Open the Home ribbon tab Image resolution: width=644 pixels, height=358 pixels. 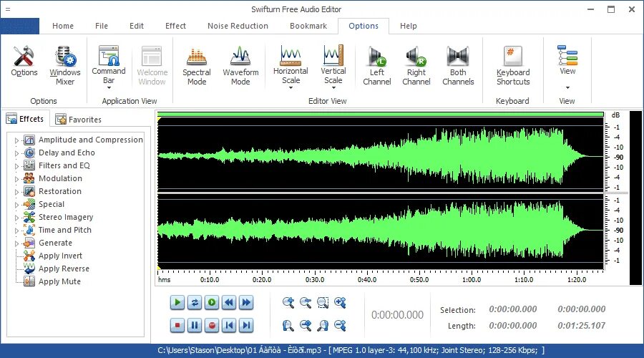coord(63,26)
